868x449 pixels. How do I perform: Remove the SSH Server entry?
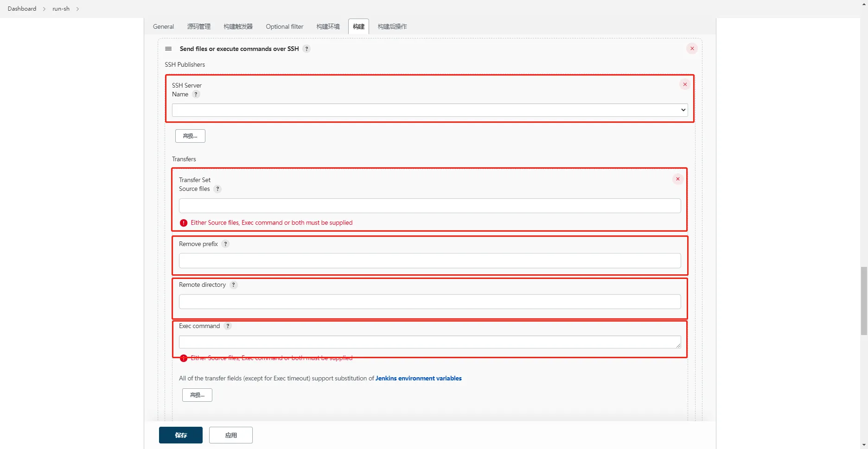coord(684,84)
